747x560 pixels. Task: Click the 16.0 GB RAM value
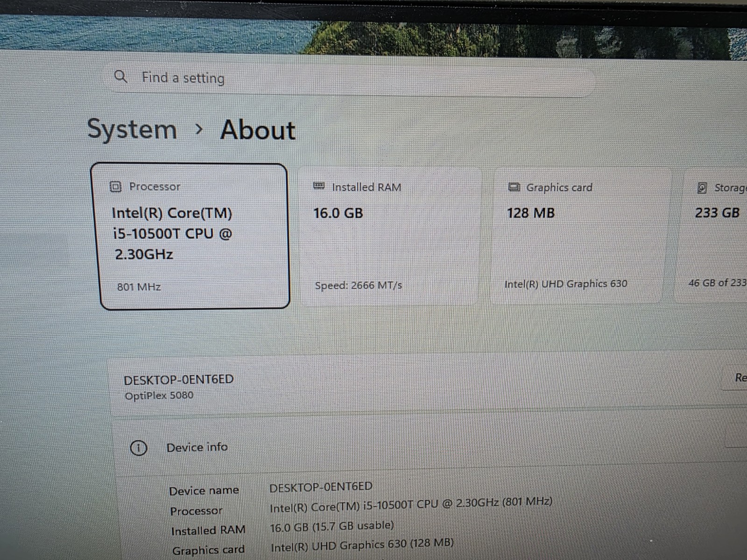[x=338, y=213]
